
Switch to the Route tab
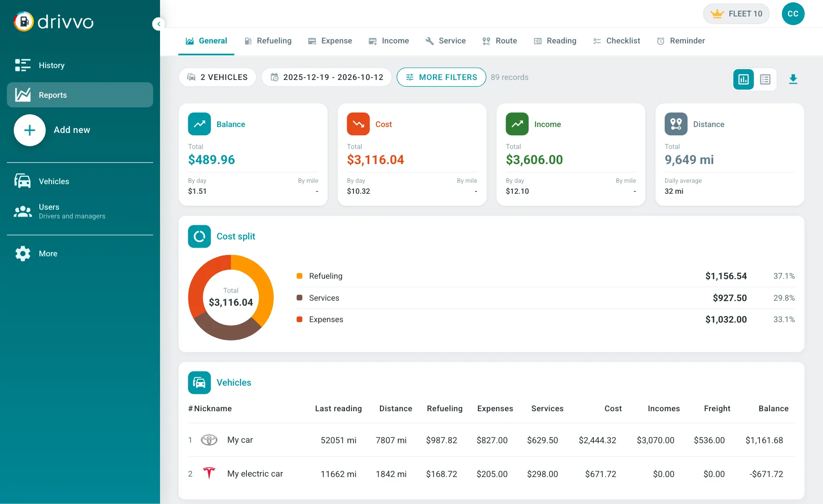pos(499,41)
